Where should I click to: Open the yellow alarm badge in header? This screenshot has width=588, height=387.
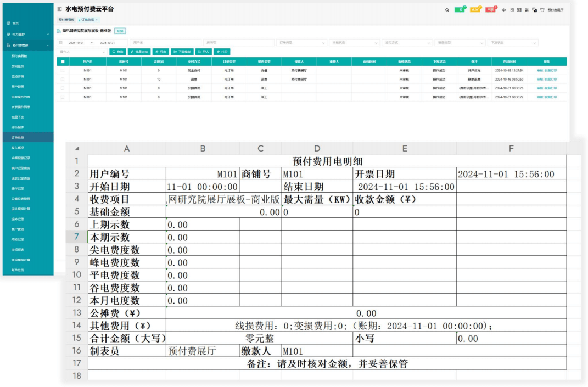pos(475,10)
